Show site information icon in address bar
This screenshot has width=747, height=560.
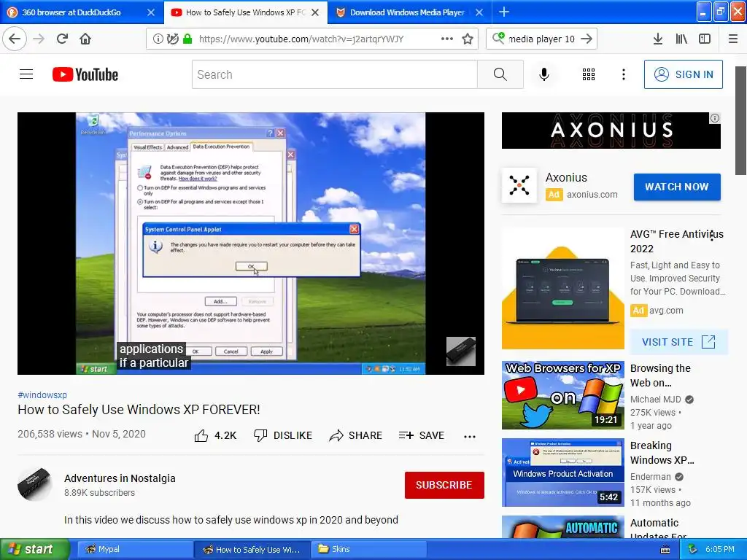158,39
